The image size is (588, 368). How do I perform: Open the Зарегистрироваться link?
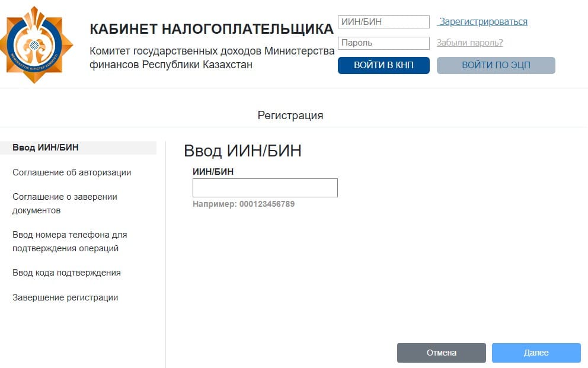coord(483,22)
